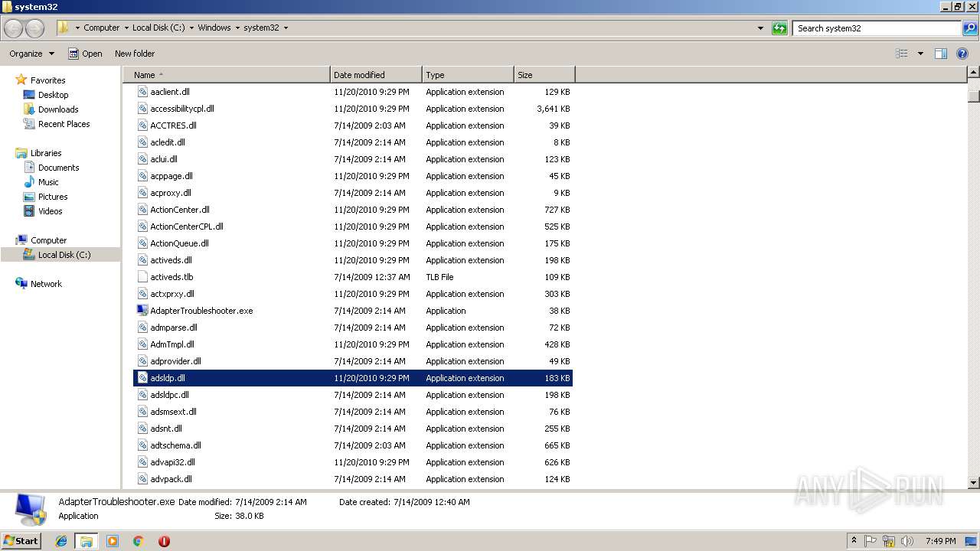980x551 pixels.
Task: Go back with the Back arrow button
Action: pos(14,28)
